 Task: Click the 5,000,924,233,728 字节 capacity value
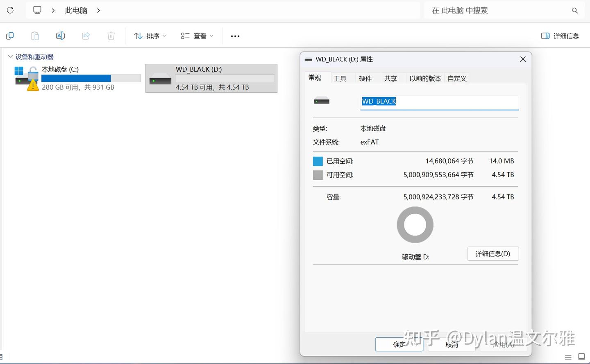(438, 197)
